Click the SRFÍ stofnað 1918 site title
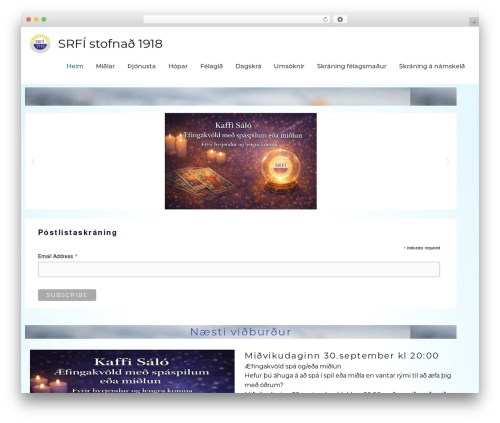 coord(110,44)
